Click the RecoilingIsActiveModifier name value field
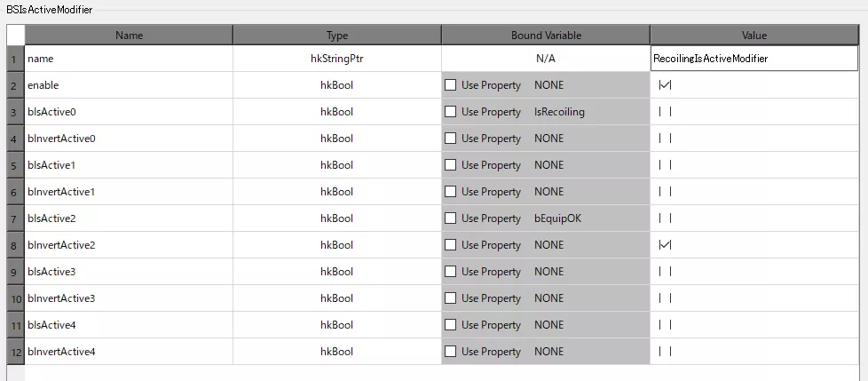 point(754,58)
